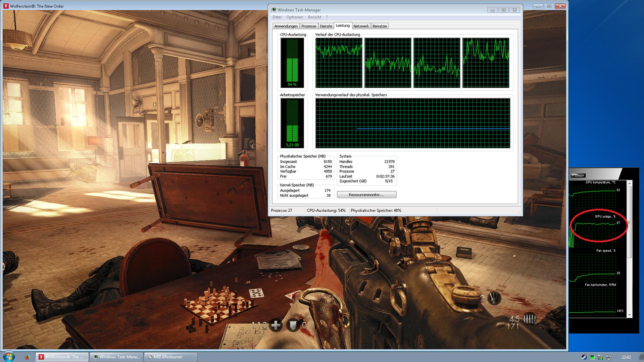644x362 pixels.
Task: Click the Task Manager CPU meter tray icon
Action: click(592, 357)
